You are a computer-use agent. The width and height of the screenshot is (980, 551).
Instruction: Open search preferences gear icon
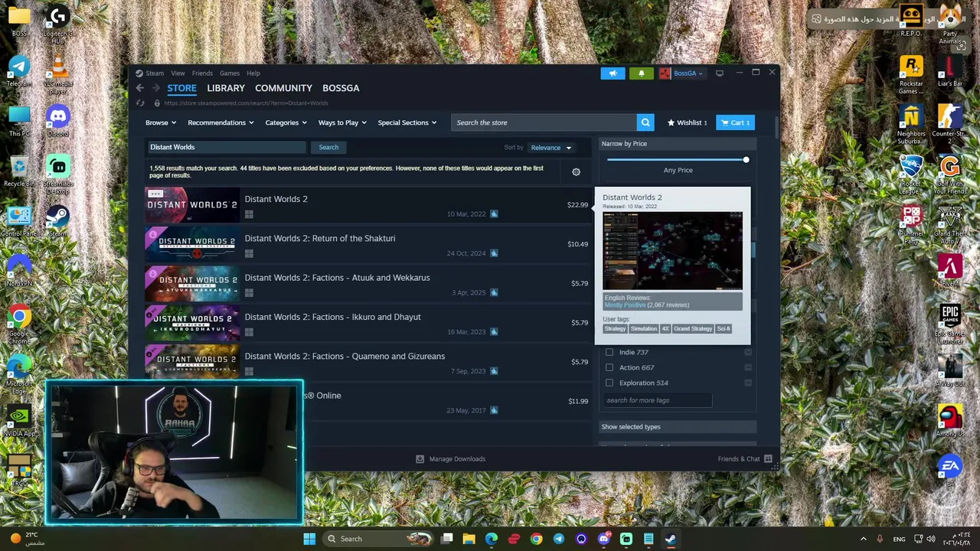pos(576,171)
